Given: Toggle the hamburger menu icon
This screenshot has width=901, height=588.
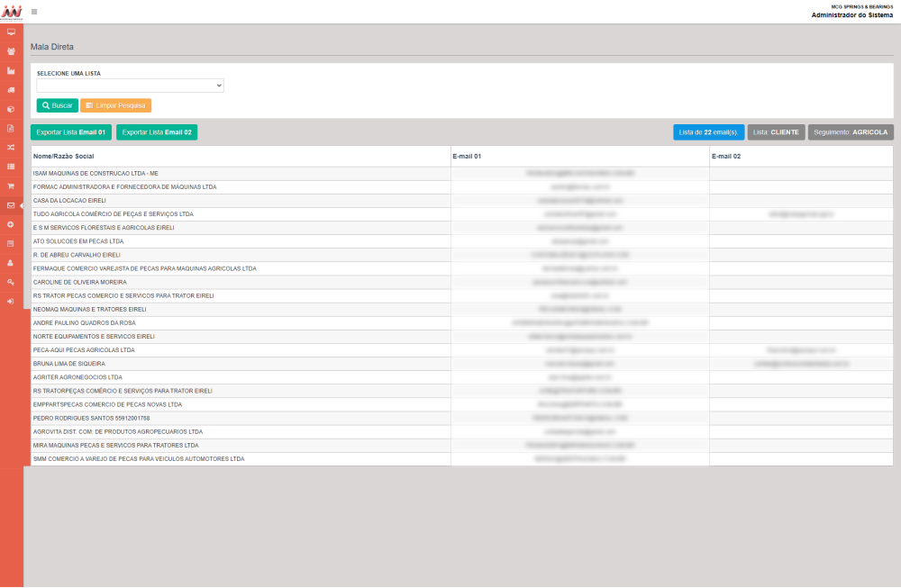Looking at the screenshot, I should [34, 12].
